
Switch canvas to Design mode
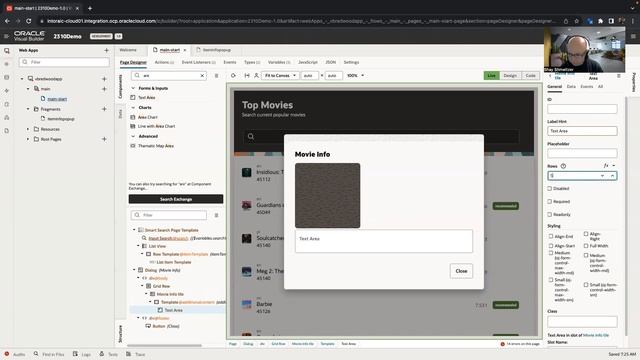point(510,76)
